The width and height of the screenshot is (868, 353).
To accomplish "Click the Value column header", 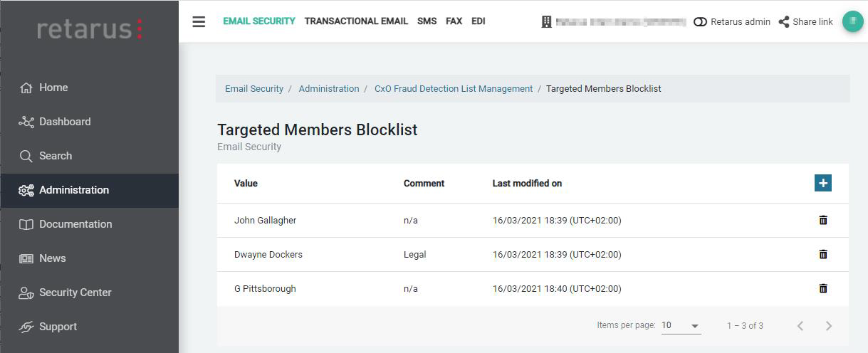I will pos(246,184).
